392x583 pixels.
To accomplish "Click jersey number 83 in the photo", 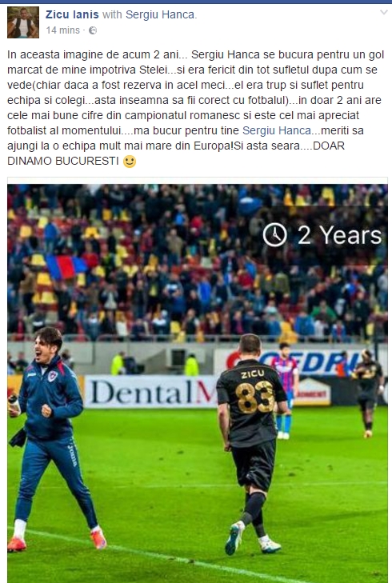I will [254, 397].
